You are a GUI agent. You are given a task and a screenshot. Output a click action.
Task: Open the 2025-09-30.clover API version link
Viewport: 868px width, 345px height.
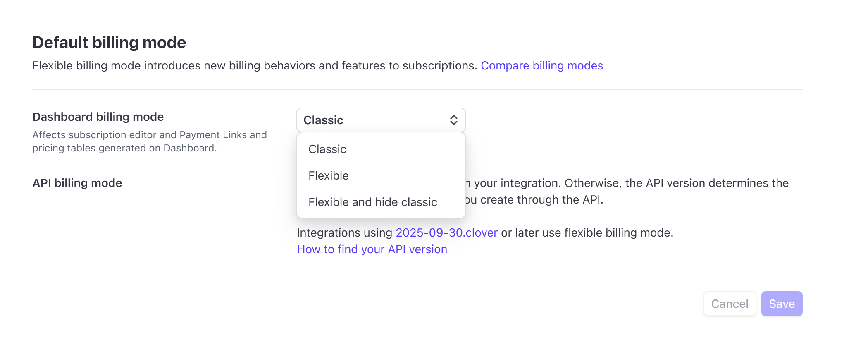(x=446, y=232)
